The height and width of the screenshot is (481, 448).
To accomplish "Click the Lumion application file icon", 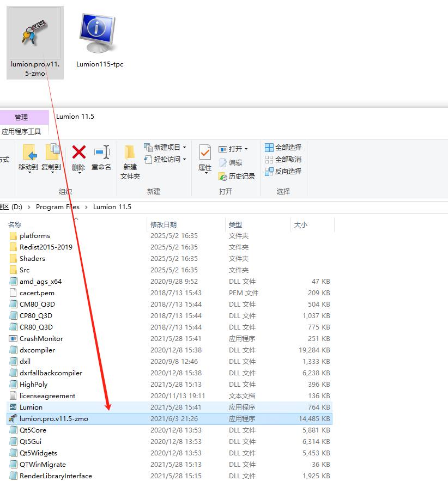I will [x=13, y=407].
